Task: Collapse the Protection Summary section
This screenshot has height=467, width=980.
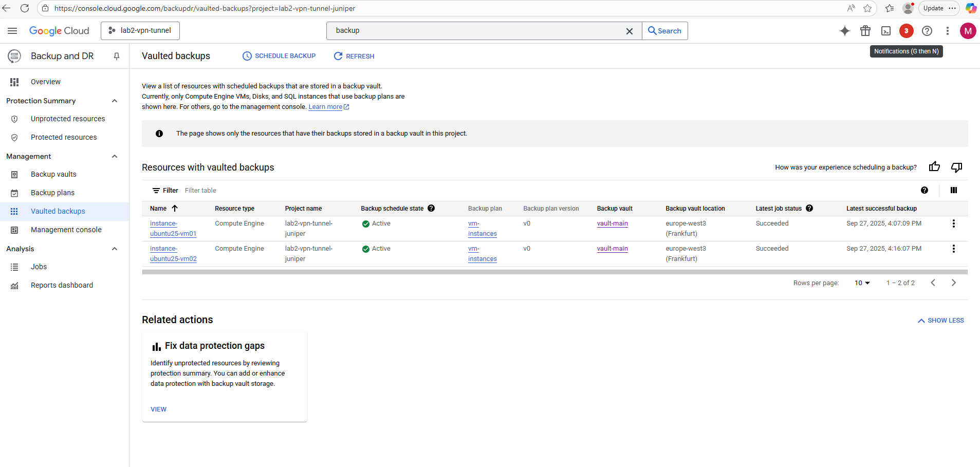Action: tap(115, 101)
